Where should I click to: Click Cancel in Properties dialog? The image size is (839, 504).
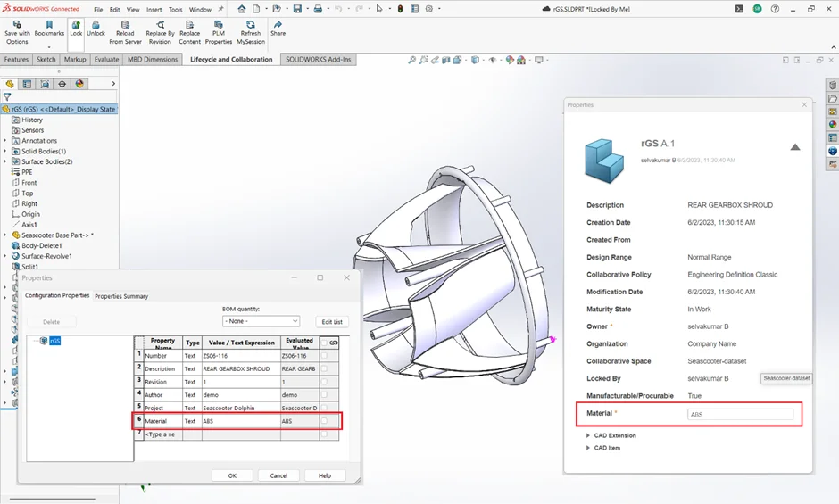tap(278, 475)
